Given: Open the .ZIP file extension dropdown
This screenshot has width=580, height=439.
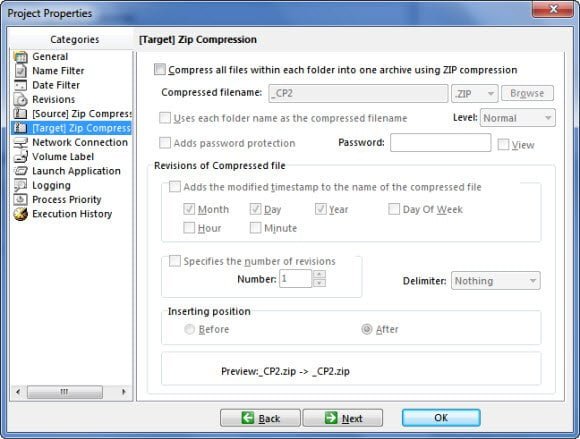Looking at the screenshot, I should tap(475, 93).
